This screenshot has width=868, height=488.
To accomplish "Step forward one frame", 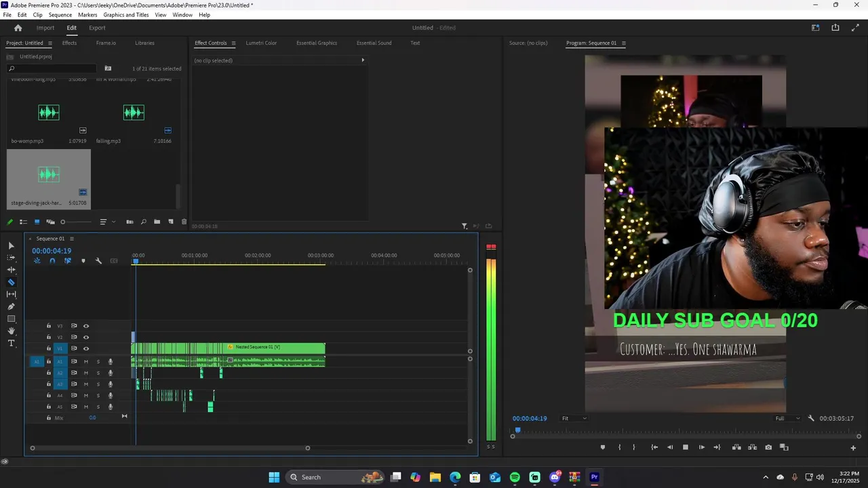I will (701, 447).
